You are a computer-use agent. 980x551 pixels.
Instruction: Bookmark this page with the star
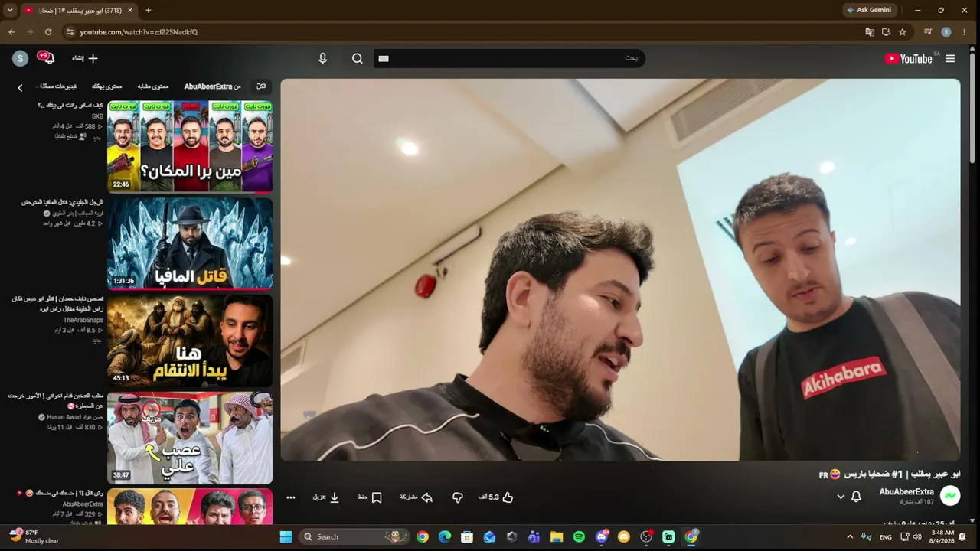[903, 32]
